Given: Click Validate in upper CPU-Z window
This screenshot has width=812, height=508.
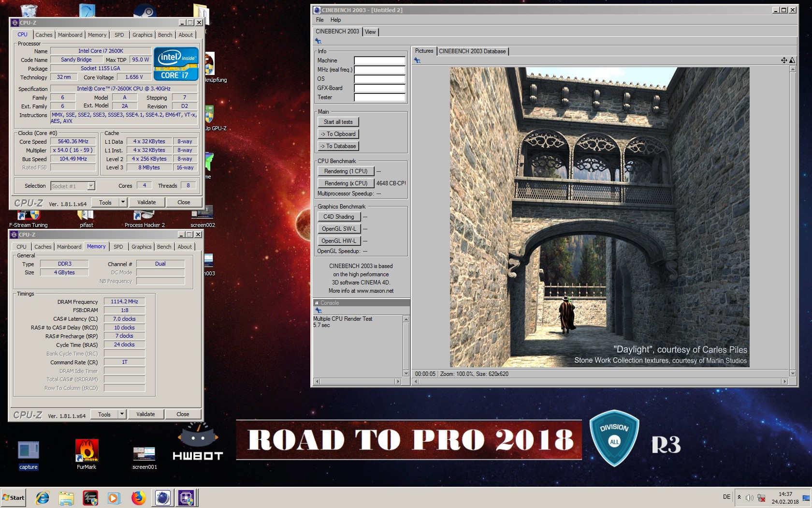Looking at the screenshot, I should [x=146, y=202].
